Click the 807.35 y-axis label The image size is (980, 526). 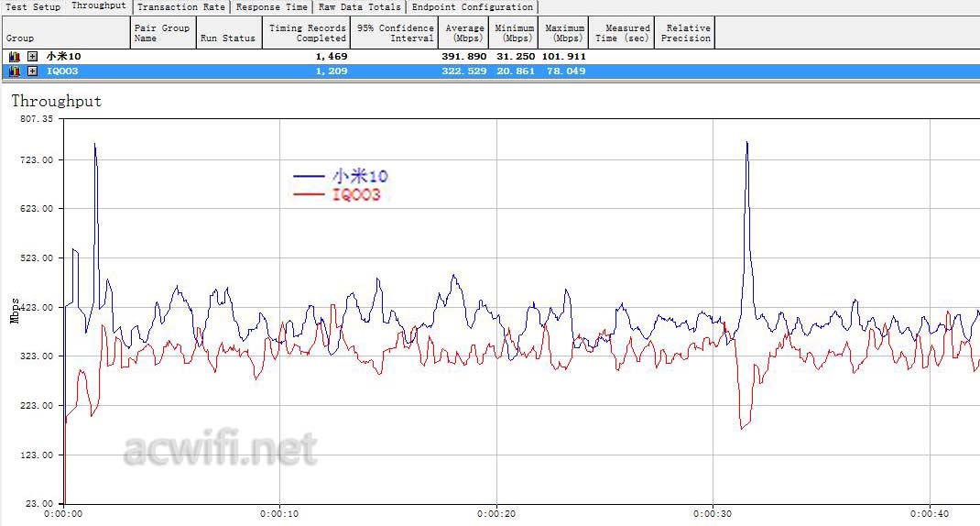pyautogui.click(x=37, y=119)
